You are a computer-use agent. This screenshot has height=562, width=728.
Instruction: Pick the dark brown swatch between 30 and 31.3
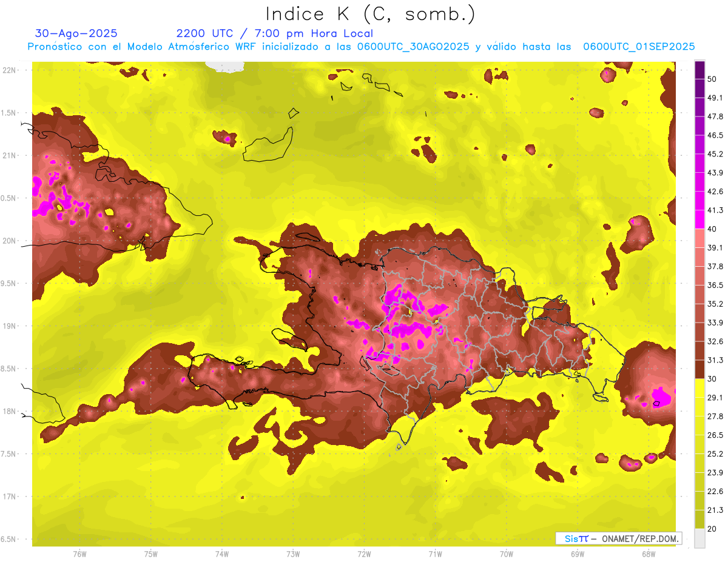coord(699,369)
